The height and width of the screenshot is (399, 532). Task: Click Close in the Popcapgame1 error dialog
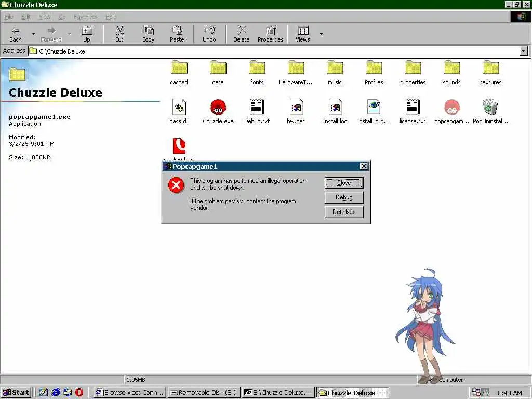344,183
